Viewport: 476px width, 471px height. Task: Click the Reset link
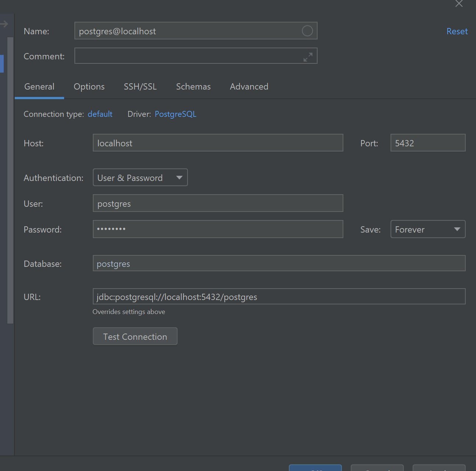click(457, 32)
